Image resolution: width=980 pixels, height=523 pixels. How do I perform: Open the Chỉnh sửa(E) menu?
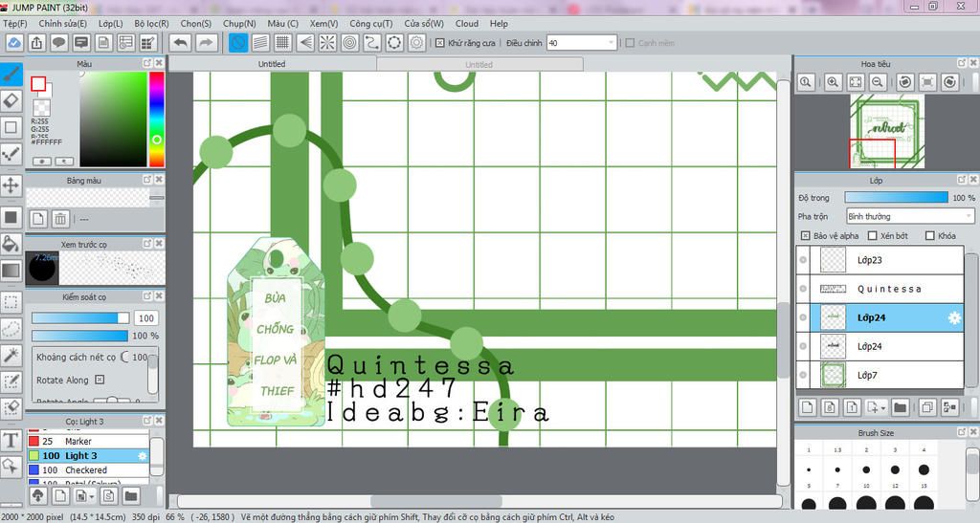point(62,24)
